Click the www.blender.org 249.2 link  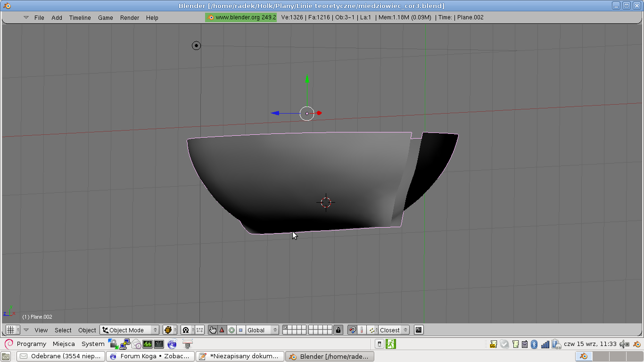point(241,17)
